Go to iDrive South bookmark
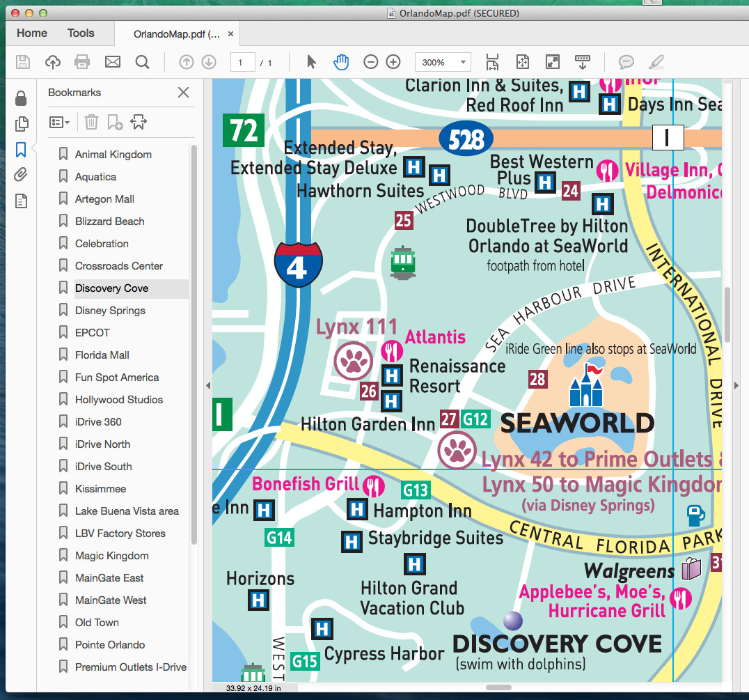Image resolution: width=749 pixels, height=700 pixels. (103, 467)
